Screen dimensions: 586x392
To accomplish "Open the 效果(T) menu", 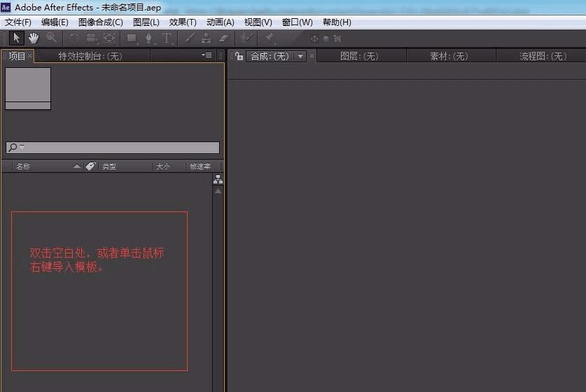I will coord(182,22).
